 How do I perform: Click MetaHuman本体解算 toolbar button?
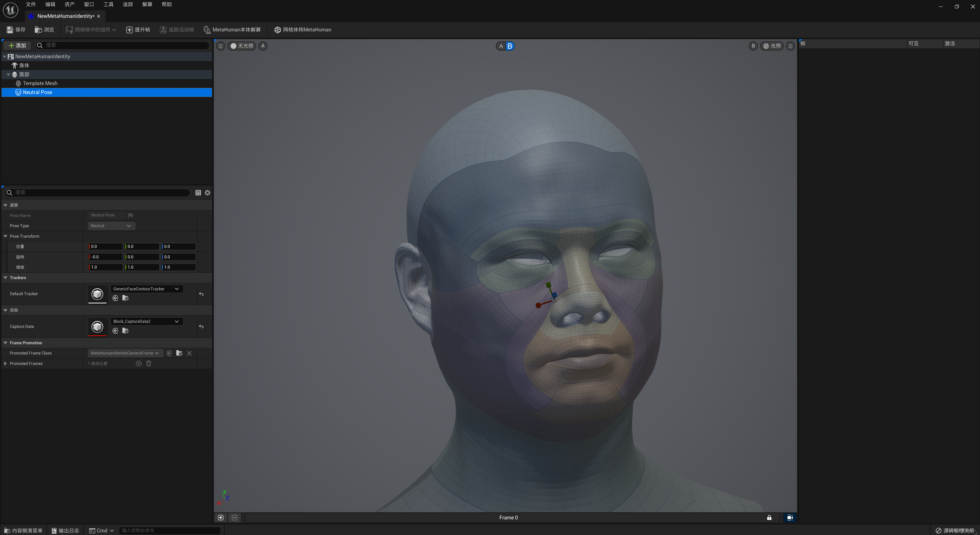(x=232, y=30)
